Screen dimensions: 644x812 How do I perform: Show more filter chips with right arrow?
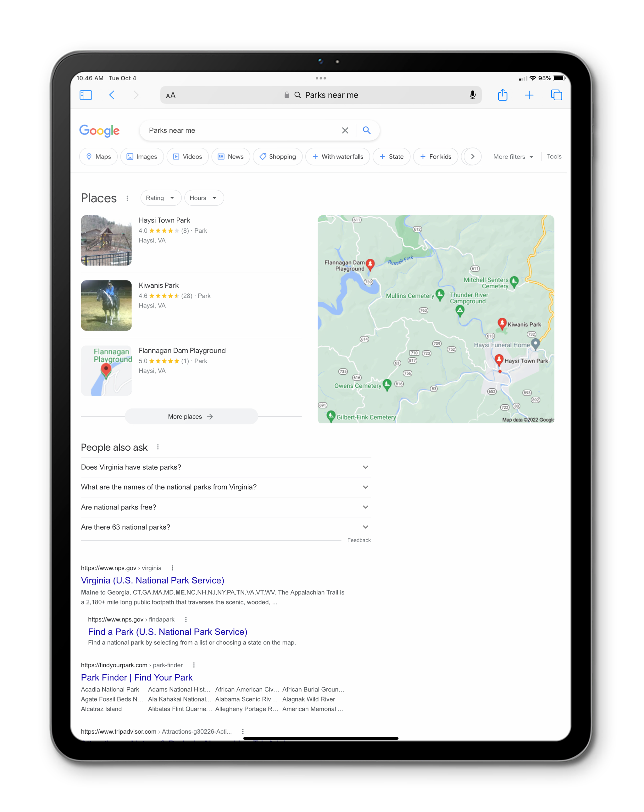click(x=472, y=157)
